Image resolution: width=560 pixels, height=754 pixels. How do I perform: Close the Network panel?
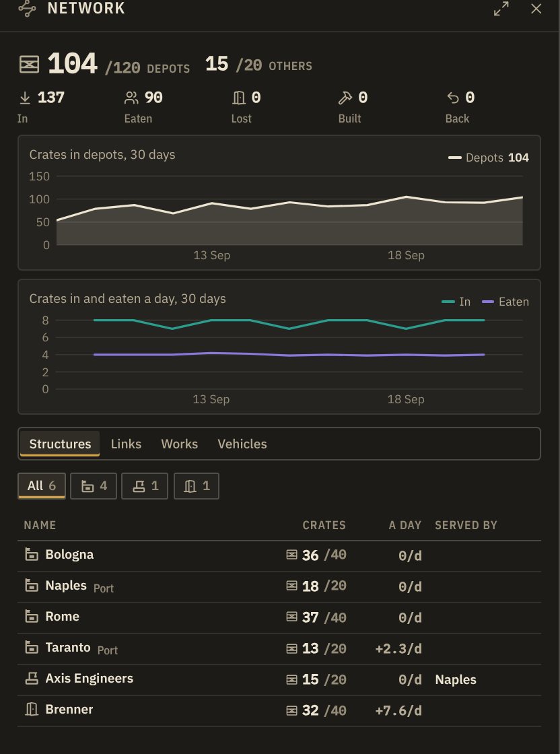click(536, 9)
